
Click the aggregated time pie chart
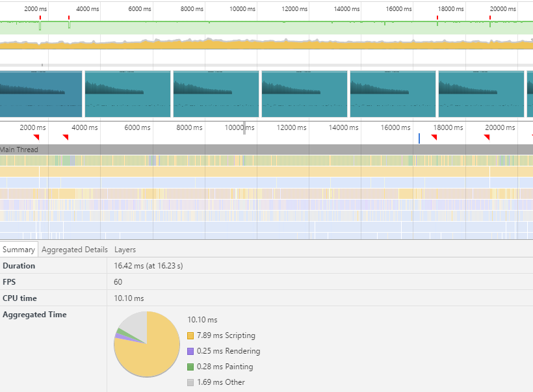[x=146, y=344]
